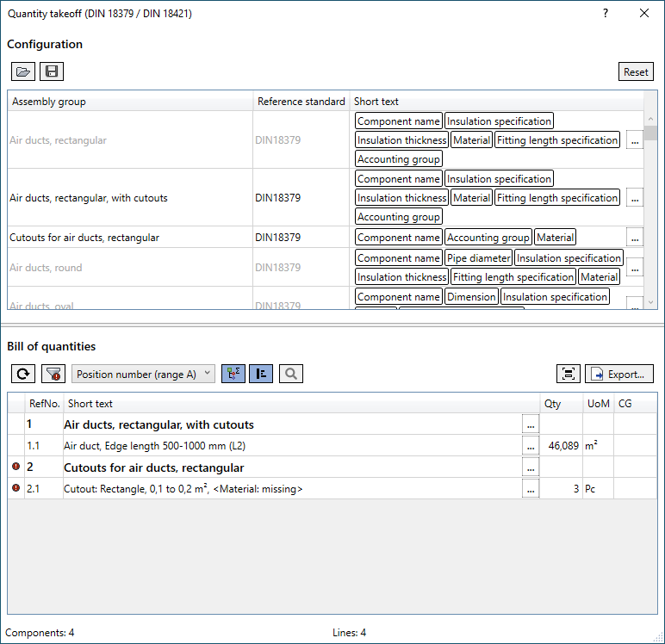Edit short text for Air ducts, rectangular
Screen dimensions: 665x644
635,140
